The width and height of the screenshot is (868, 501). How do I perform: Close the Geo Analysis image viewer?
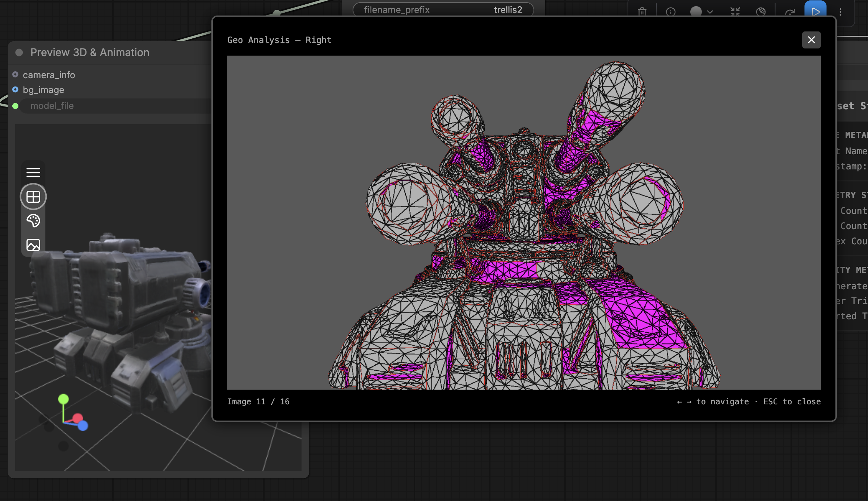(x=811, y=40)
